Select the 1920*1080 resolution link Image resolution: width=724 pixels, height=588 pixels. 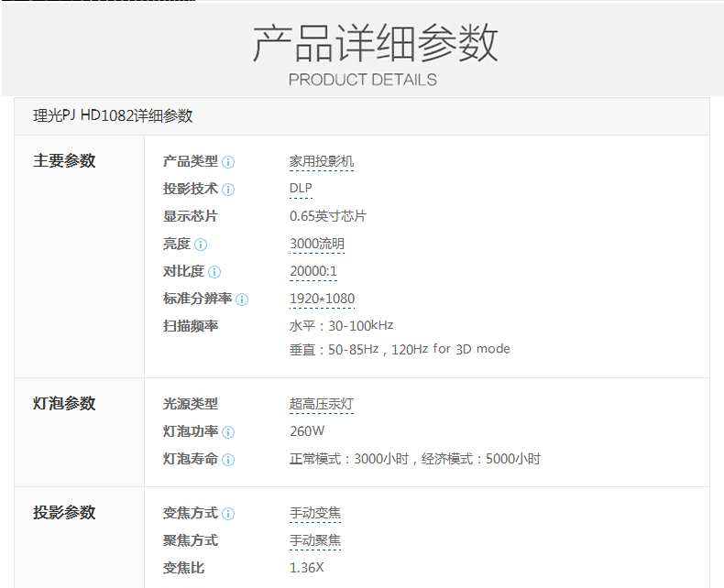tap(322, 299)
